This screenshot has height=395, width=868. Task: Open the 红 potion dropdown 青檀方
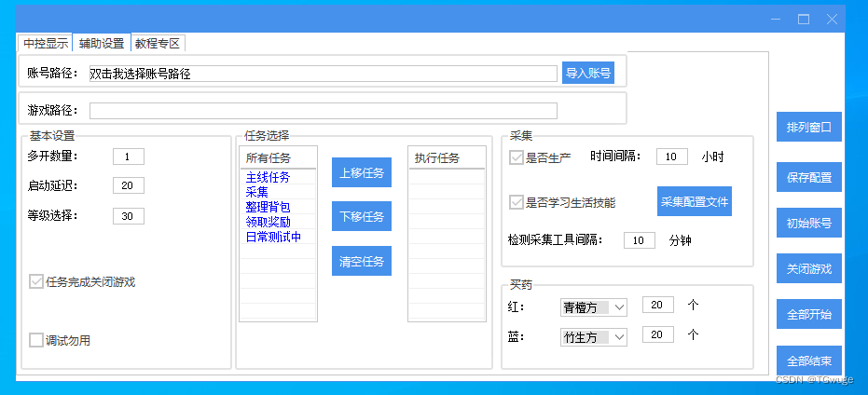pos(593,307)
